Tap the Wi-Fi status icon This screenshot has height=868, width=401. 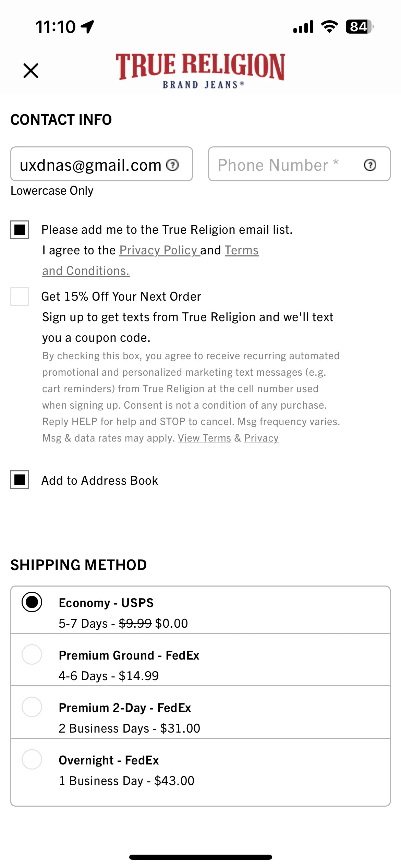tap(329, 27)
